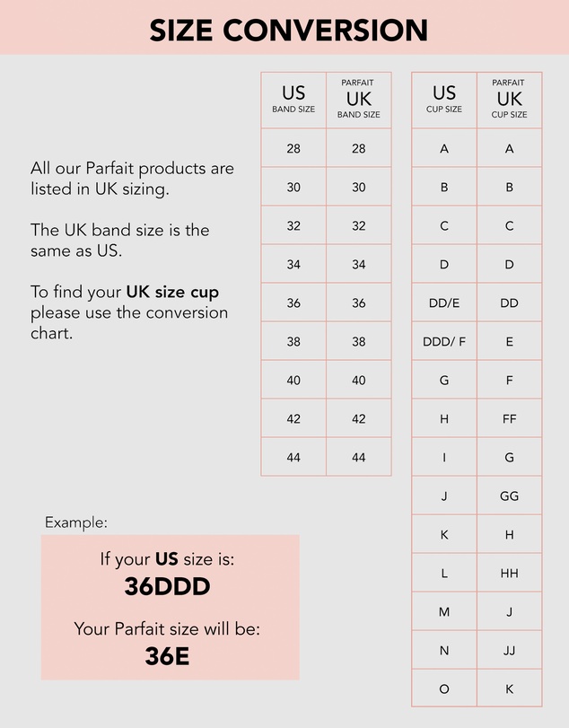This screenshot has width=569, height=728.
Task: Click the US cup O cell
Action: [x=444, y=689]
